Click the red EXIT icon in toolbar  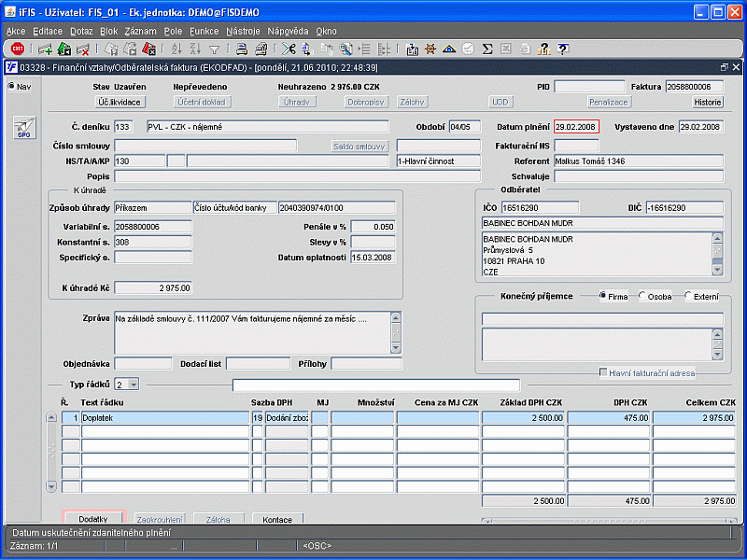pos(18,49)
